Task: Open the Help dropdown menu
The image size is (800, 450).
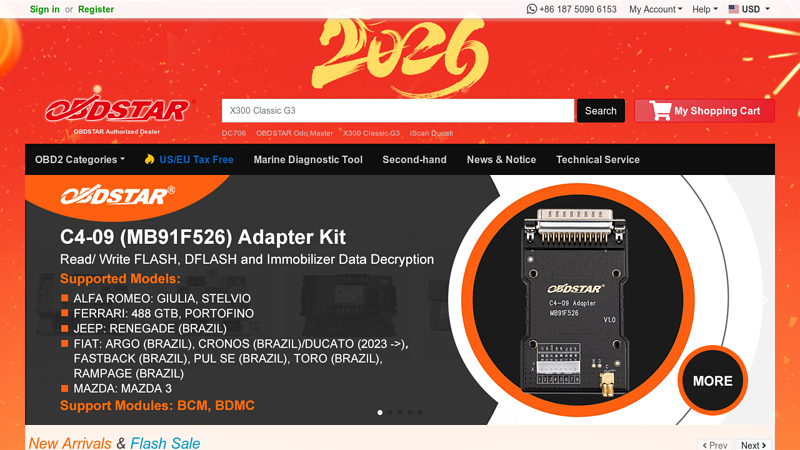Action: pos(705,9)
